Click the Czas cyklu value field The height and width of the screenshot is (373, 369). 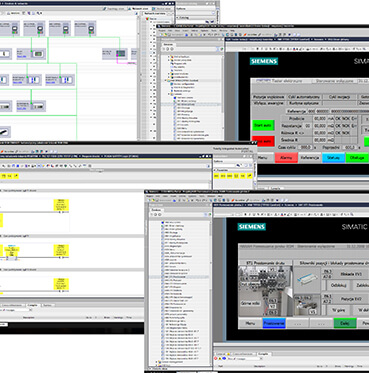(x=306, y=147)
